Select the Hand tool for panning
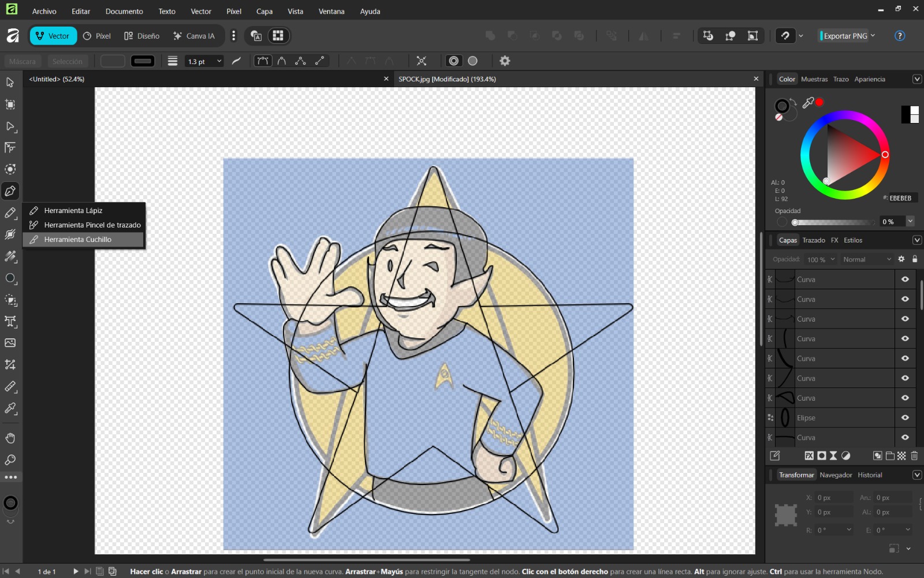This screenshot has height=578, width=924. 10,437
